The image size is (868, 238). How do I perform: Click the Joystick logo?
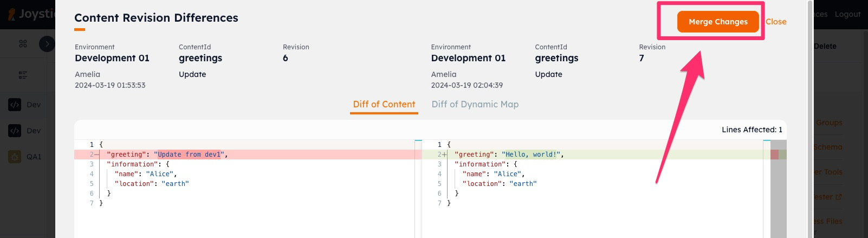coord(31,14)
